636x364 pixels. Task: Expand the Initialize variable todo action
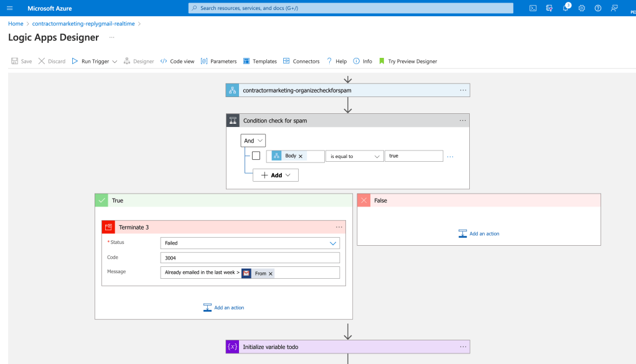pos(348,347)
